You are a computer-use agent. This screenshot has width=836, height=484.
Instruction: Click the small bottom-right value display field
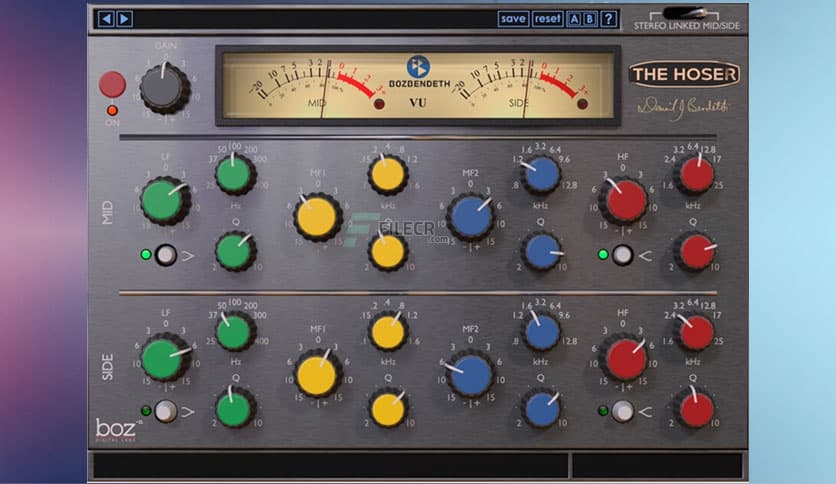[x=657, y=466]
